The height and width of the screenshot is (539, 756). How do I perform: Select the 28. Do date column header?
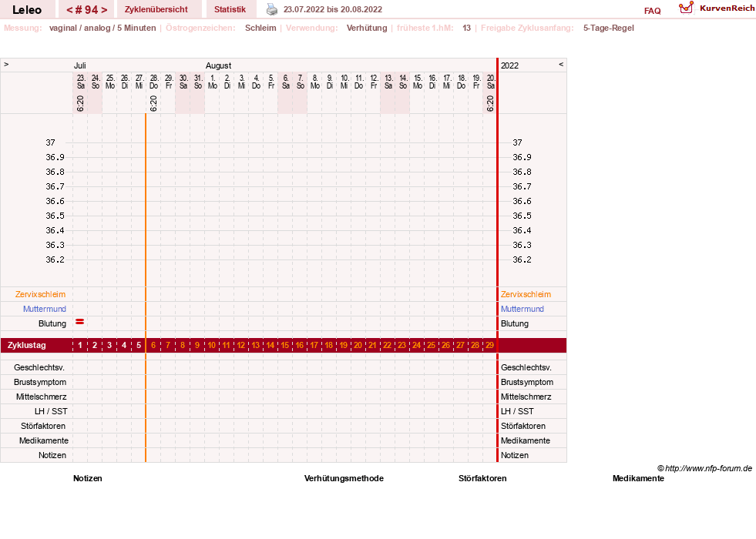pos(154,82)
